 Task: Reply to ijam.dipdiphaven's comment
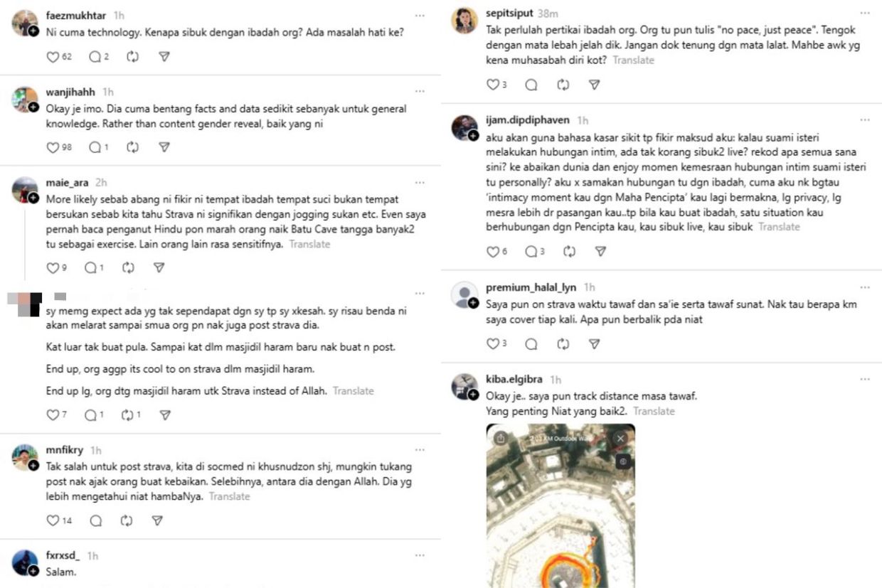coord(531,252)
